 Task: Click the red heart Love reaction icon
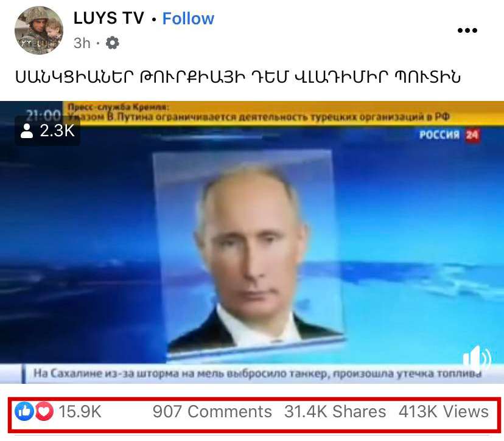click(x=44, y=411)
